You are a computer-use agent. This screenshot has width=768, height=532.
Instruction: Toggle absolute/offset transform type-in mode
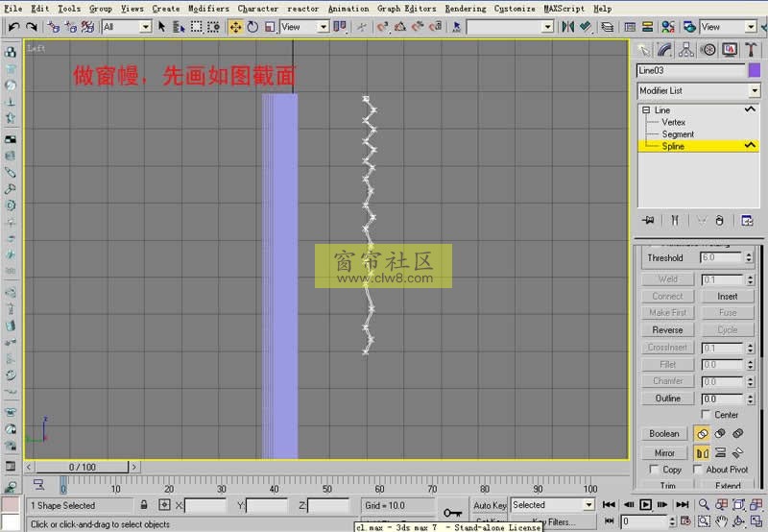pyautogui.click(x=164, y=504)
